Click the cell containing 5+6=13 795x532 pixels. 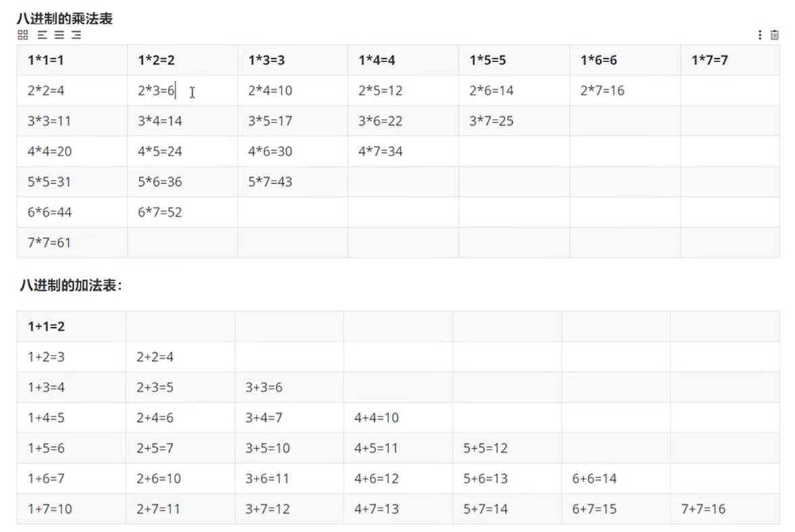[507, 479]
